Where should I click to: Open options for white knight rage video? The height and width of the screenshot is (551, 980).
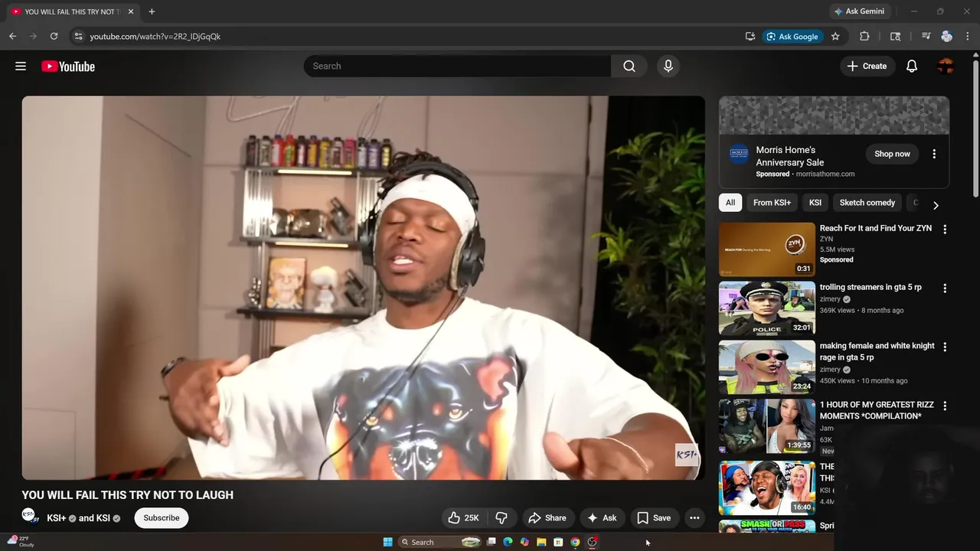click(945, 347)
